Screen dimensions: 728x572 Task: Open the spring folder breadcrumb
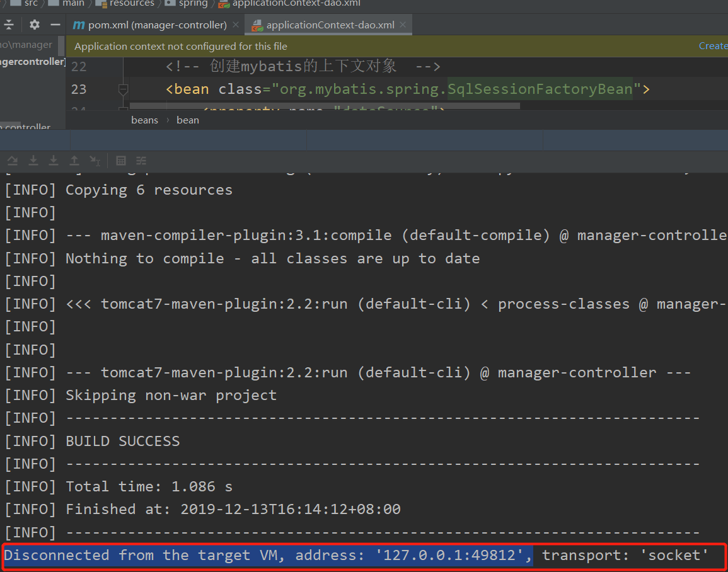click(186, 3)
